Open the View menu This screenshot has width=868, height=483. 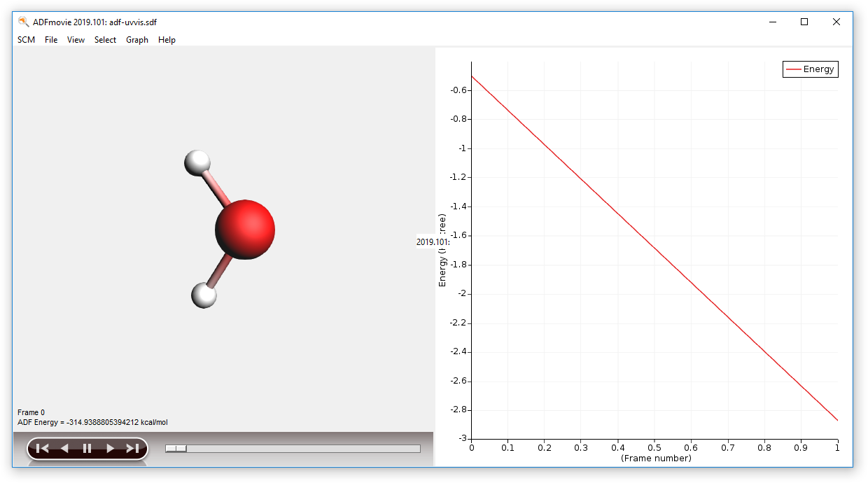point(76,40)
